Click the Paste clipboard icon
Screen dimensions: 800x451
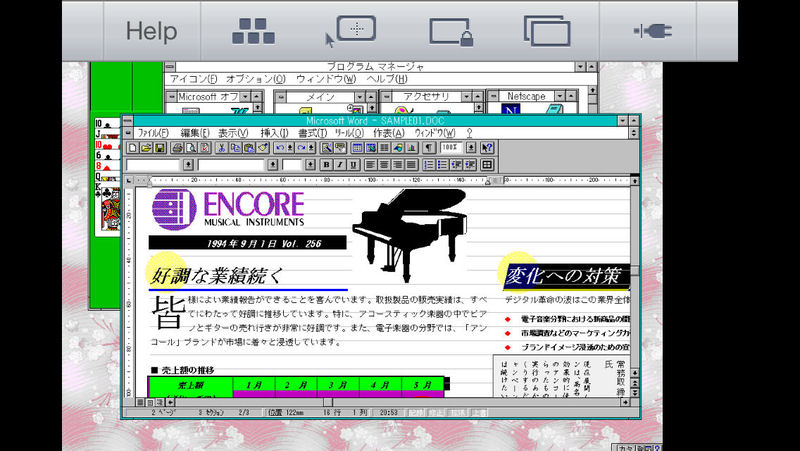248,148
